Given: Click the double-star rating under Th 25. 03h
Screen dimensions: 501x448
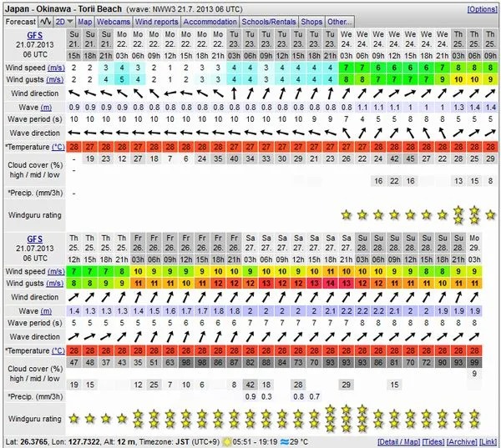Looking at the screenshot, I should click(458, 215).
